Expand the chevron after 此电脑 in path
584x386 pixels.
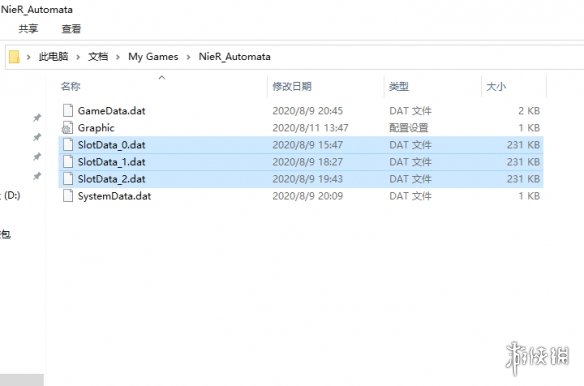tap(78, 57)
